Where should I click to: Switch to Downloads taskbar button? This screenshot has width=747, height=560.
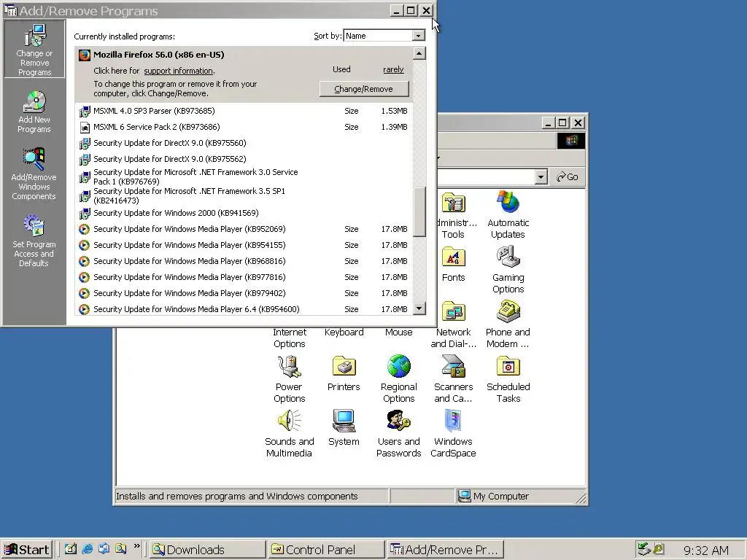point(206,550)
